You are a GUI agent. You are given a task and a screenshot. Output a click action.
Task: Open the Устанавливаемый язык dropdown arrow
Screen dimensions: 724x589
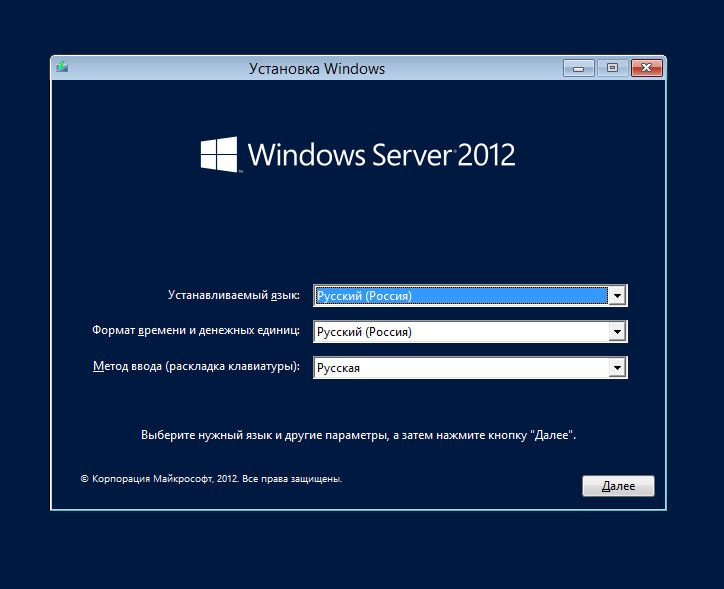coord(617,295)
